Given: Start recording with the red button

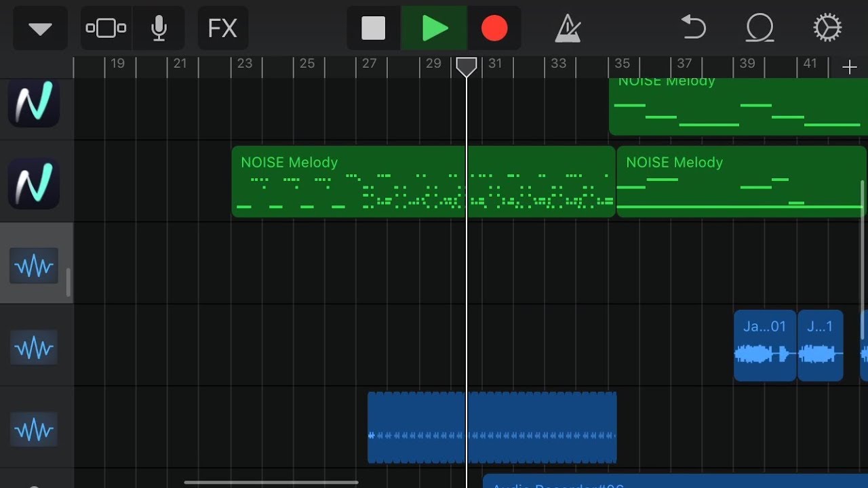Looking at the screenshot, I should click(494, 28).
